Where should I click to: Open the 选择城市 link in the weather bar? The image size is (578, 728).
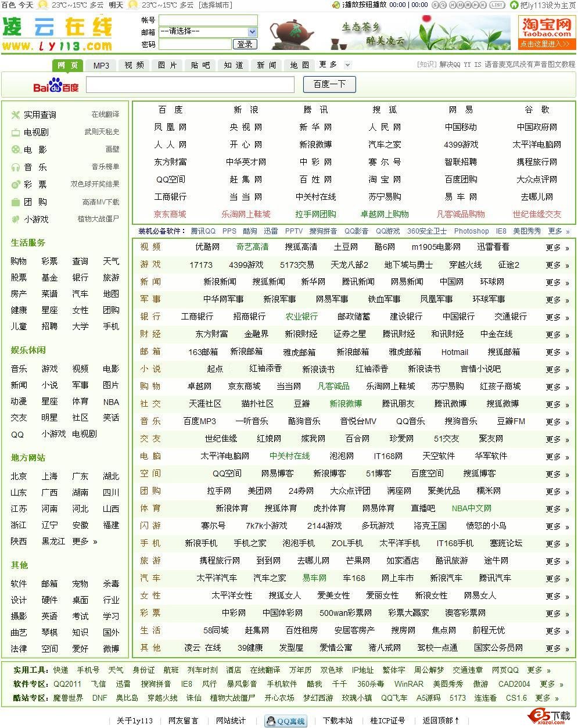click(216, 5)
